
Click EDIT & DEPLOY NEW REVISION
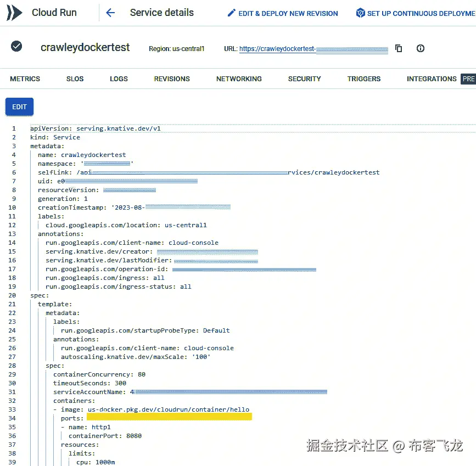[x=285, y=13]
